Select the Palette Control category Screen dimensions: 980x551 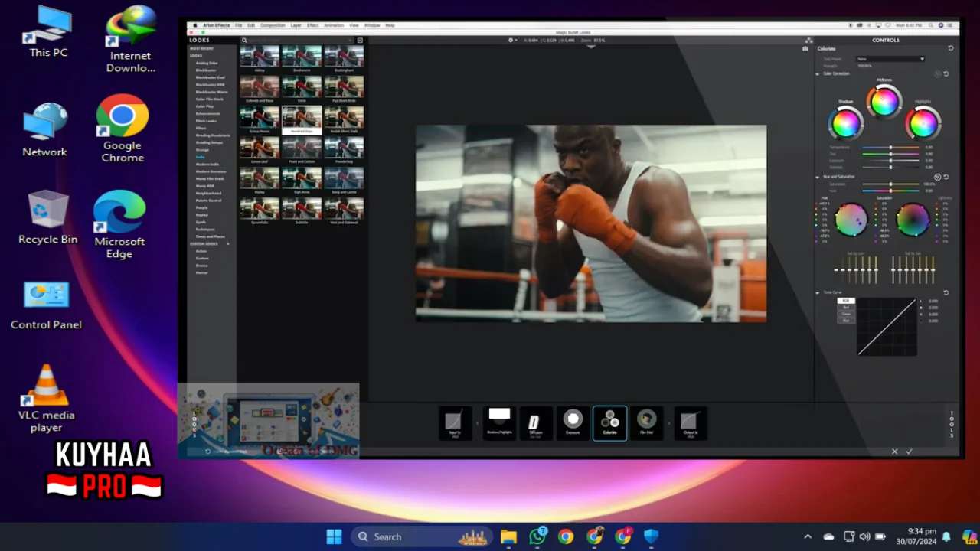208,201
